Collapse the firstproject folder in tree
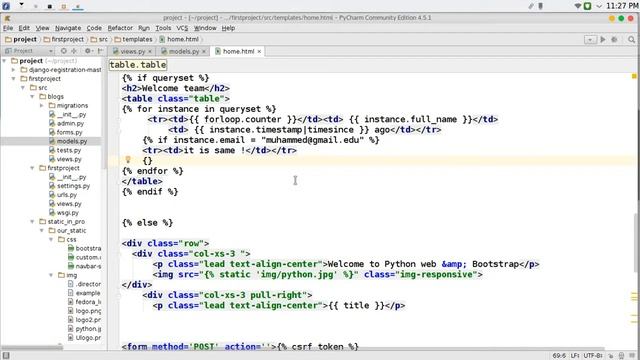 pos(13,79)
